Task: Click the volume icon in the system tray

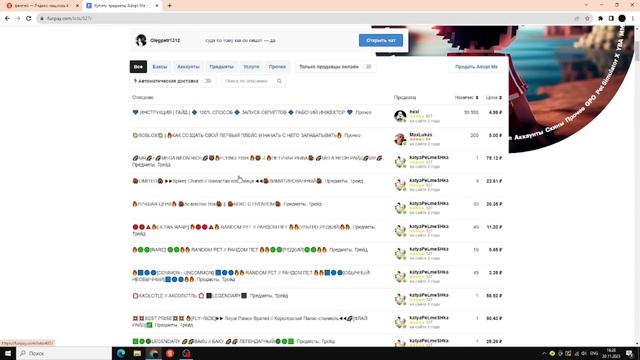Action: coord(584,353)
